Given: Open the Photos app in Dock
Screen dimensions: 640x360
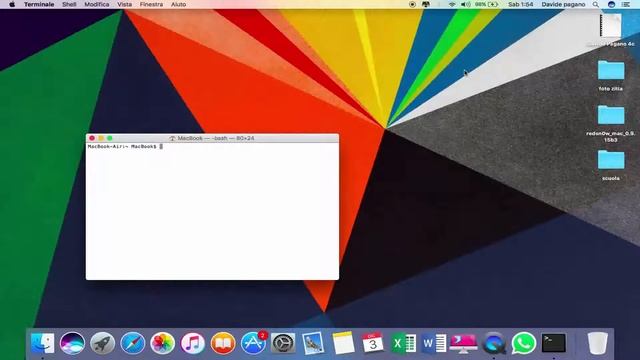Looking at the screenshot, I should click(x=162, y=343).
